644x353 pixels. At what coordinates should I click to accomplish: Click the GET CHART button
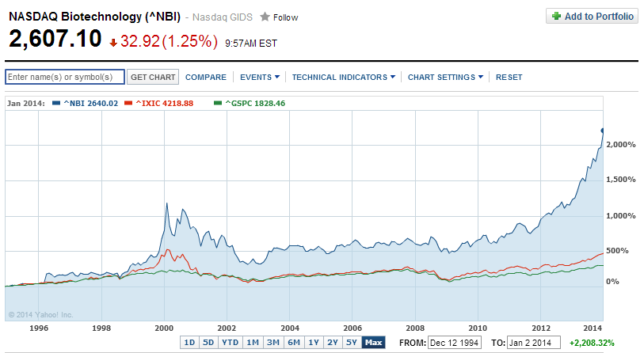coord(153,77)
